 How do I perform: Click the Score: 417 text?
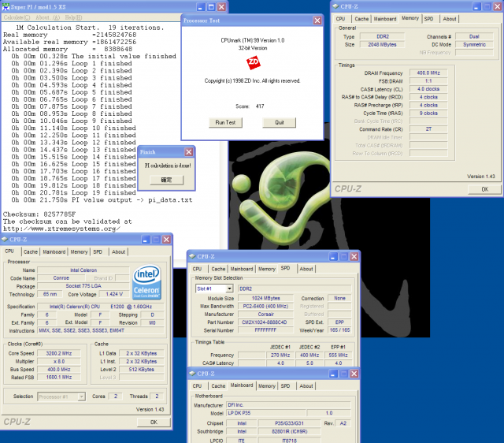click(x=250, y=106)
